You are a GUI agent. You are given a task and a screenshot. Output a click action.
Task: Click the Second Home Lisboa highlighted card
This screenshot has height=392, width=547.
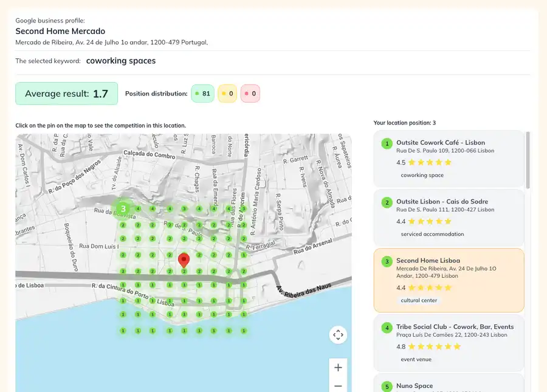click(x=449, y=280)
